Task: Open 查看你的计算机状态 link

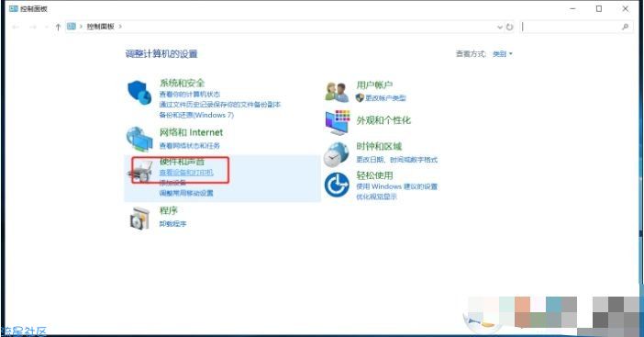Action: (x=189, y=95)
